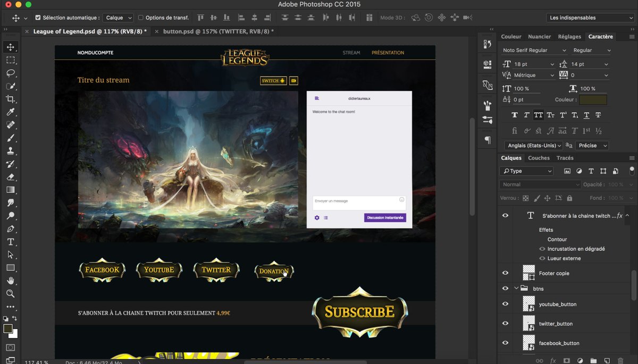Select the Eraser tool
This screenshot has height=364, width=638.
pos(10,176)
